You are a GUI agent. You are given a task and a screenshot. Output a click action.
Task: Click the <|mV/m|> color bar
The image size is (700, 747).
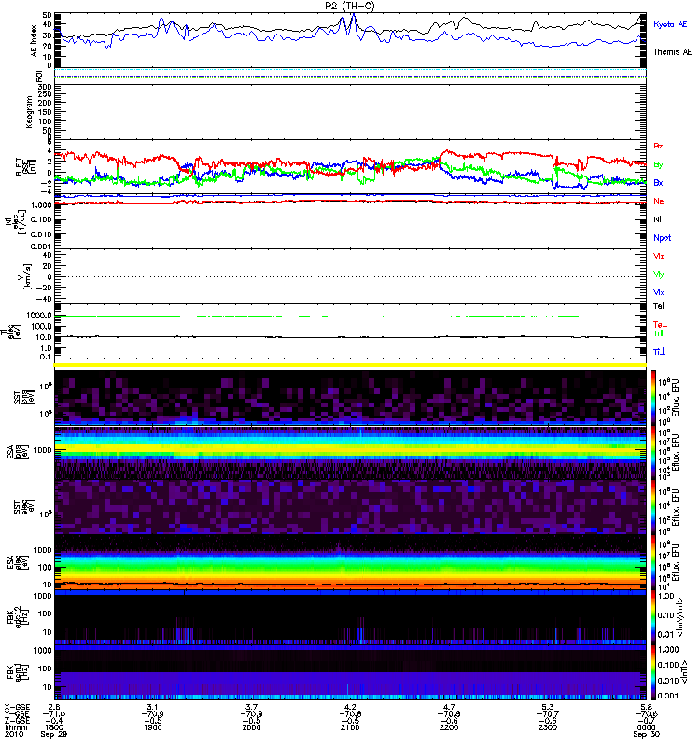click(x=653, y=616)
